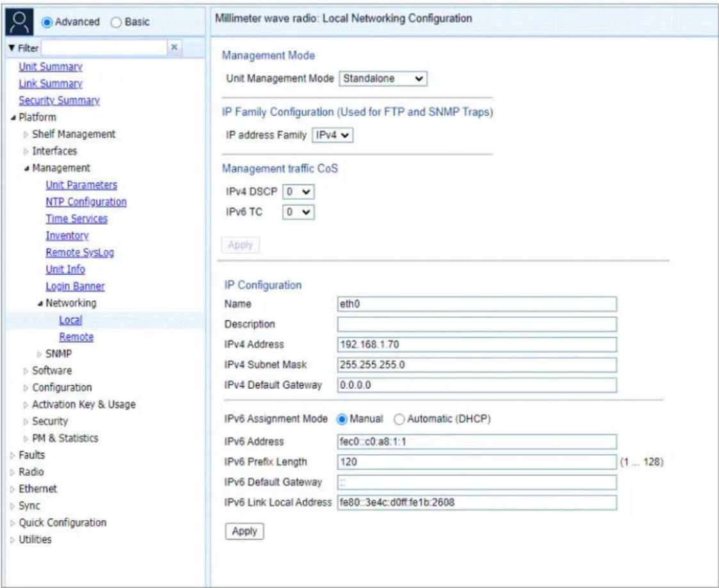Click the Name field containing eth0

pos(477,304)
